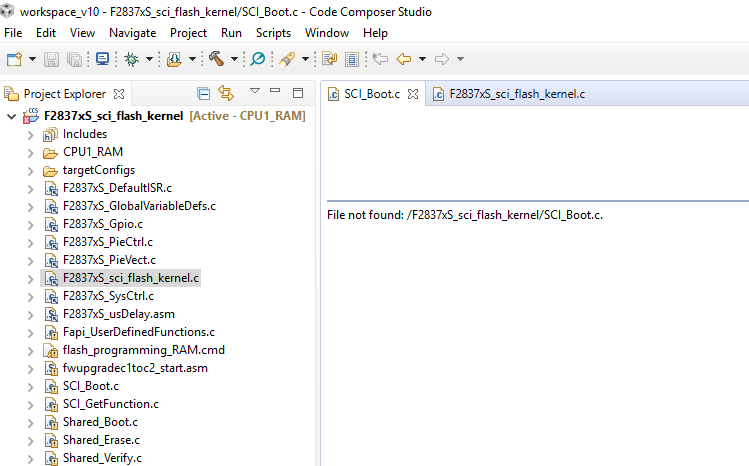Click the Forward navigation arrow
The height and width of the screenshot is (466, 749).
pos(442,59)
